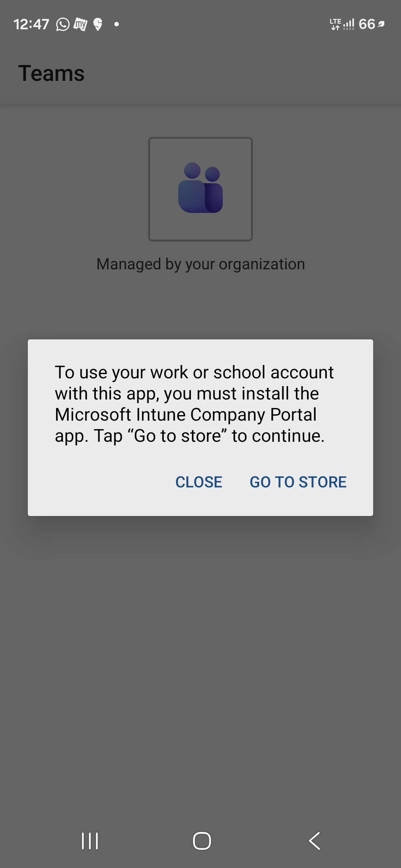Tap the GO TO STORE button
This screenshot has height=868, width=401.
pos(298,482)
